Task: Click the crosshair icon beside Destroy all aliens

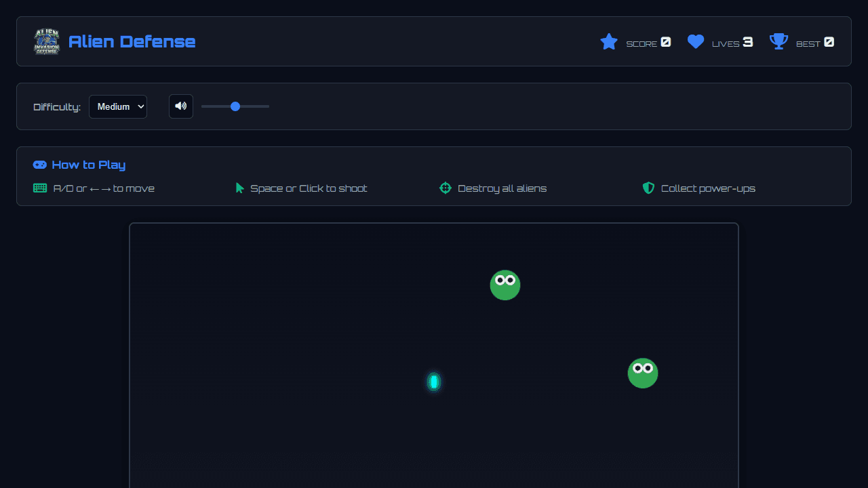Action: coord(446,188)
